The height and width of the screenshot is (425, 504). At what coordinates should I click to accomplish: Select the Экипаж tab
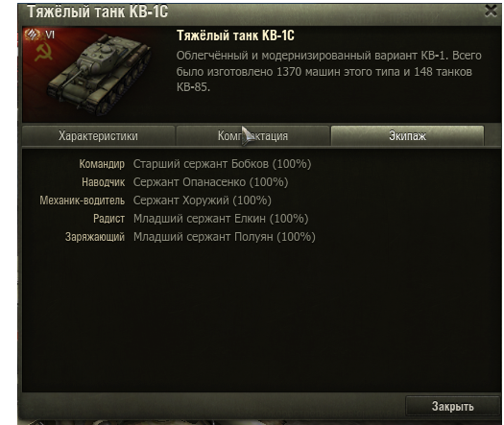pos(407,136)
